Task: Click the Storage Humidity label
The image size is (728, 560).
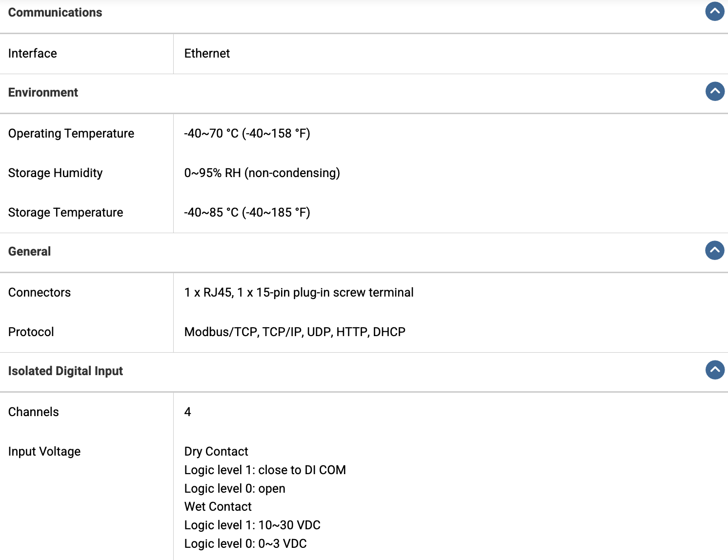Action: tap(56, 173)
